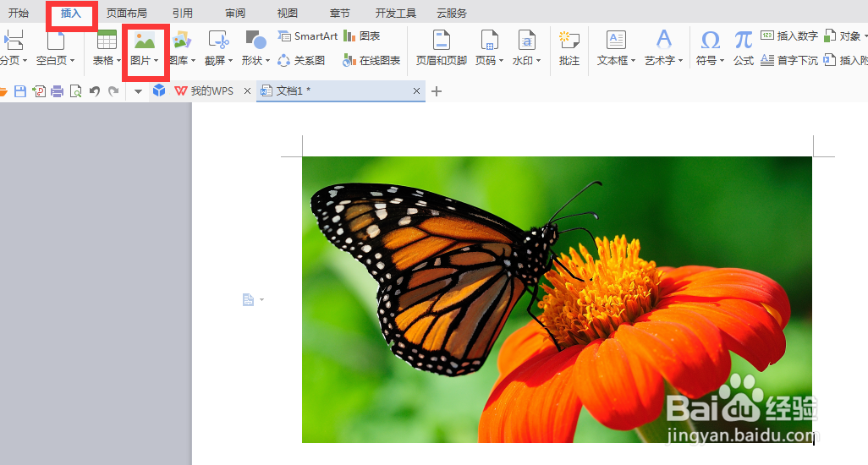Image resolution: width=868 pixels, height=465 pixels.
Task: Click the 表格 table icon
Action: point(107,41)
